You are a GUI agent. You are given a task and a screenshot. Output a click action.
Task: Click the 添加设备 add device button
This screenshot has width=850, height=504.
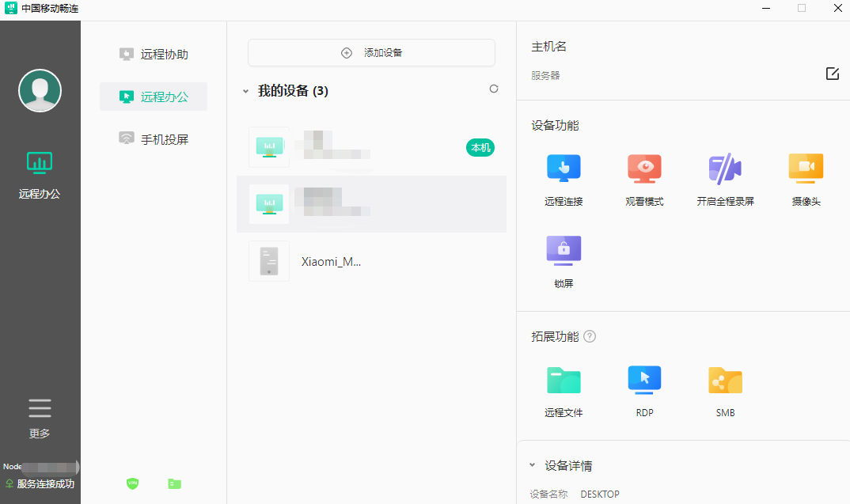[x=371, y=53]
